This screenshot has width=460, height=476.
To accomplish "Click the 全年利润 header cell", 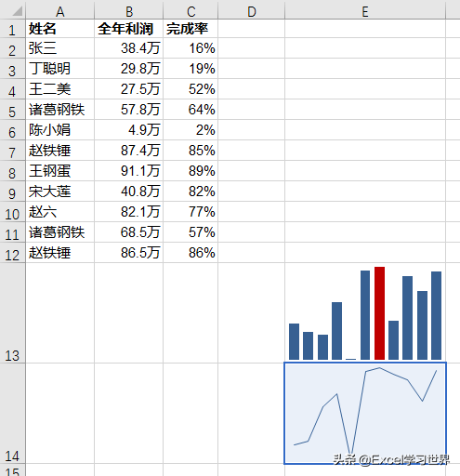I will pos(129,29).
